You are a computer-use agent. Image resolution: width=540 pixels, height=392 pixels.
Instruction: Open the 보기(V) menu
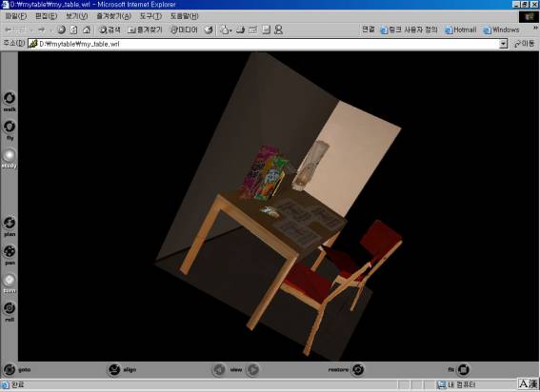coord(76,16)
